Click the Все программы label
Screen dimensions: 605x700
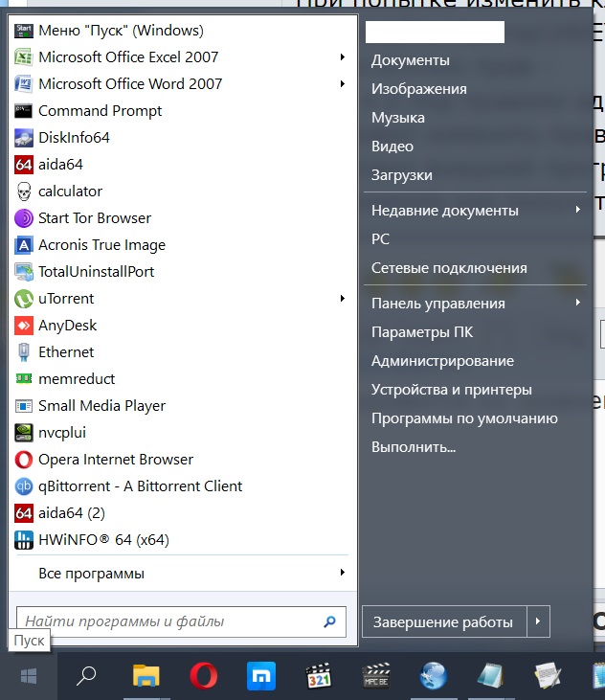pos(91,574)
